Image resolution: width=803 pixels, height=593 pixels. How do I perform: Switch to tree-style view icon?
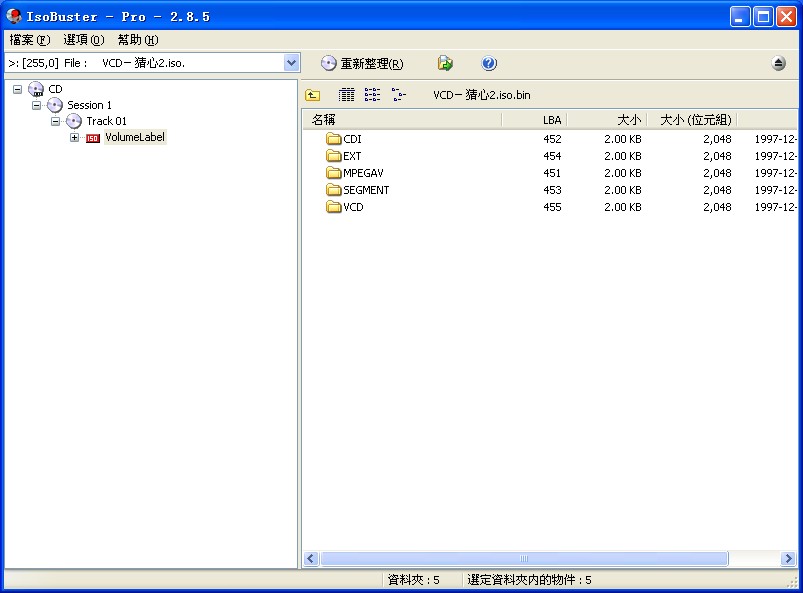point(398,95)
